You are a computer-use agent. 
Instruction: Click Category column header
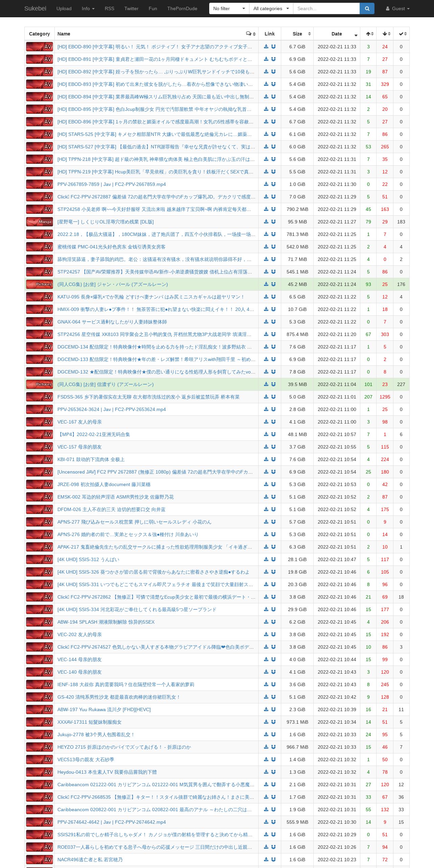[40, 34]
